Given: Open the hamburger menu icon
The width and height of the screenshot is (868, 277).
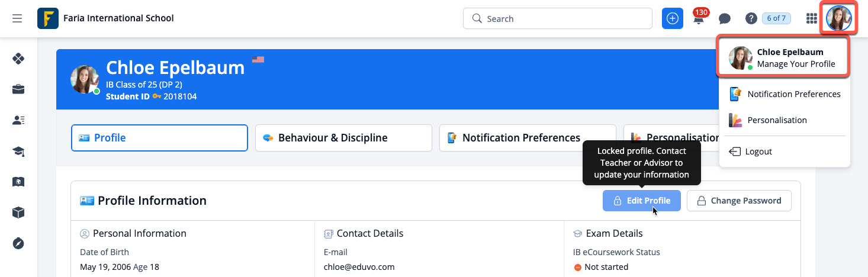Looking at the screenshot, I should pyautogui.click(x=17, y=18).
